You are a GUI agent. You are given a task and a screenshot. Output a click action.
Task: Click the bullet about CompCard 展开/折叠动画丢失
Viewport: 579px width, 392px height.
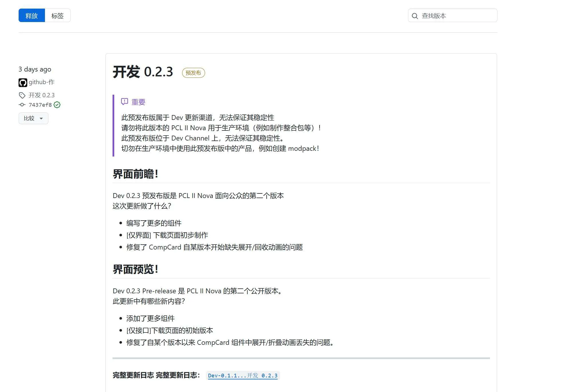tap(231, 342)
